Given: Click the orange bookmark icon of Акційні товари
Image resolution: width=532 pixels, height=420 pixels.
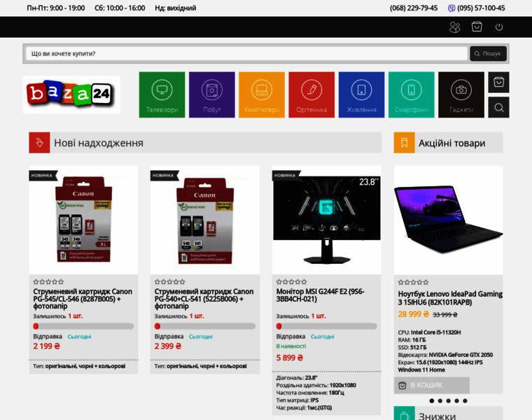Looking at the screenshot, I should pos(404,143).
